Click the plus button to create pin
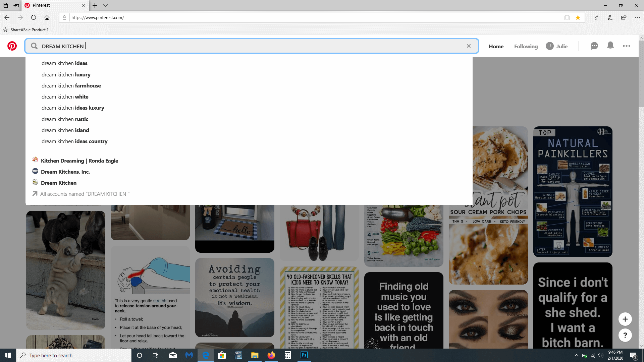 click(x=625, y=319)
